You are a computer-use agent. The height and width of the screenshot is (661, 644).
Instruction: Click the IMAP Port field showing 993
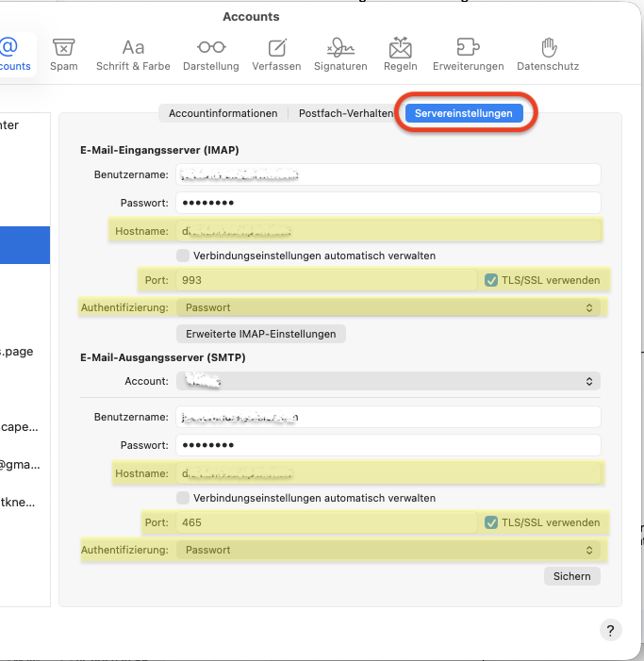click(x=326, y=280)
